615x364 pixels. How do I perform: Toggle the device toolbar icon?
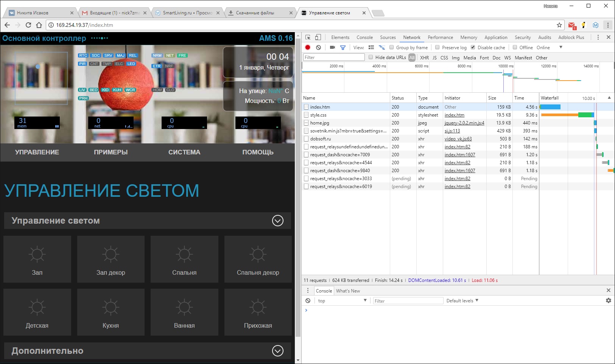coord(318,37)
